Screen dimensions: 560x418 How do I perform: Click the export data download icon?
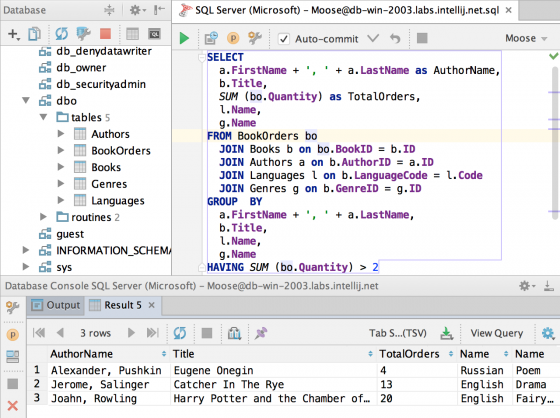[x=446, y=333]
